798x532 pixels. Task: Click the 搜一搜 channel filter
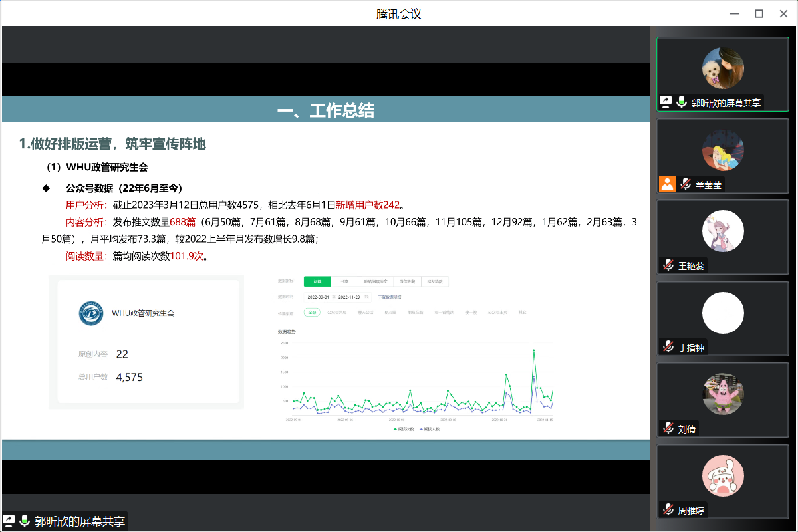[x=471, y=312]
